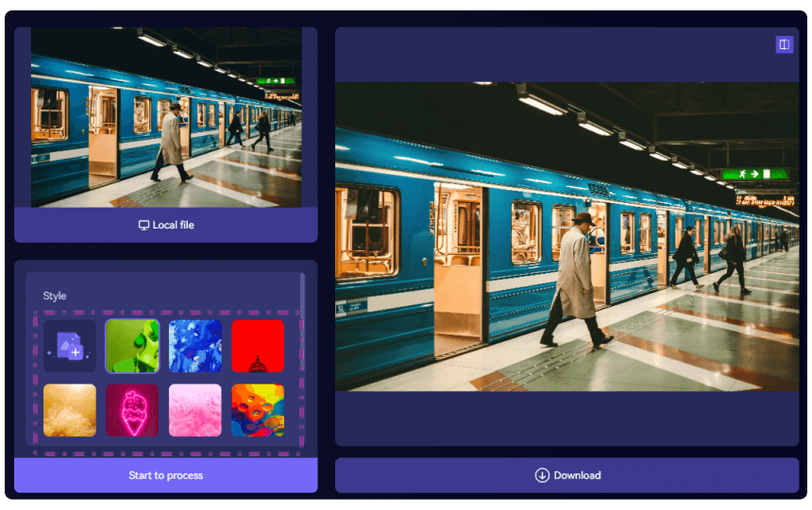Image resolution: width=812 pixels, height=510 pixels.
Task: Click the large subway result image
Action: [x=567, y=237]
